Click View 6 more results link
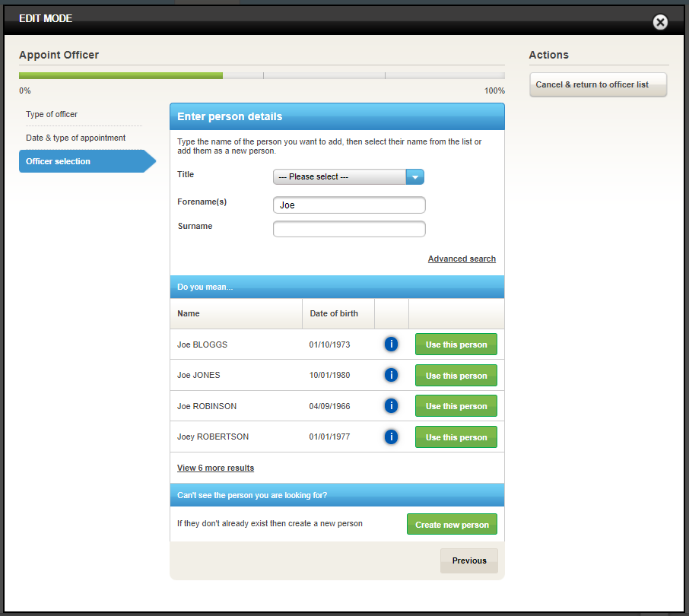Image resolution: width=689 pixels, height=616 pixels. tap(215, 468)
